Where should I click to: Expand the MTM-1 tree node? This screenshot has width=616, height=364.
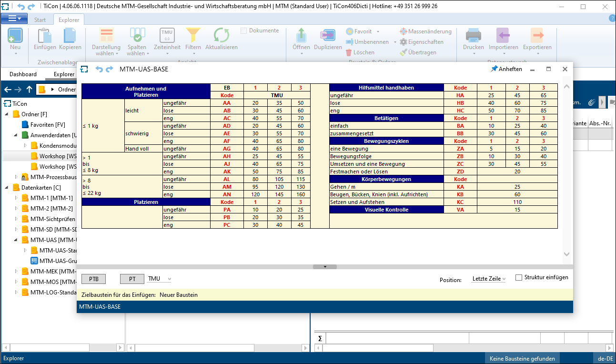(16, 198)
